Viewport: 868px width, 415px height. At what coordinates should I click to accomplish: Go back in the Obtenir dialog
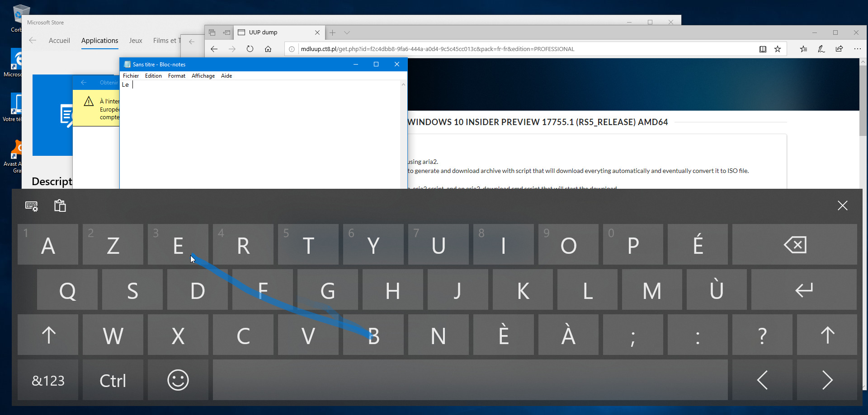click(84, 82)
